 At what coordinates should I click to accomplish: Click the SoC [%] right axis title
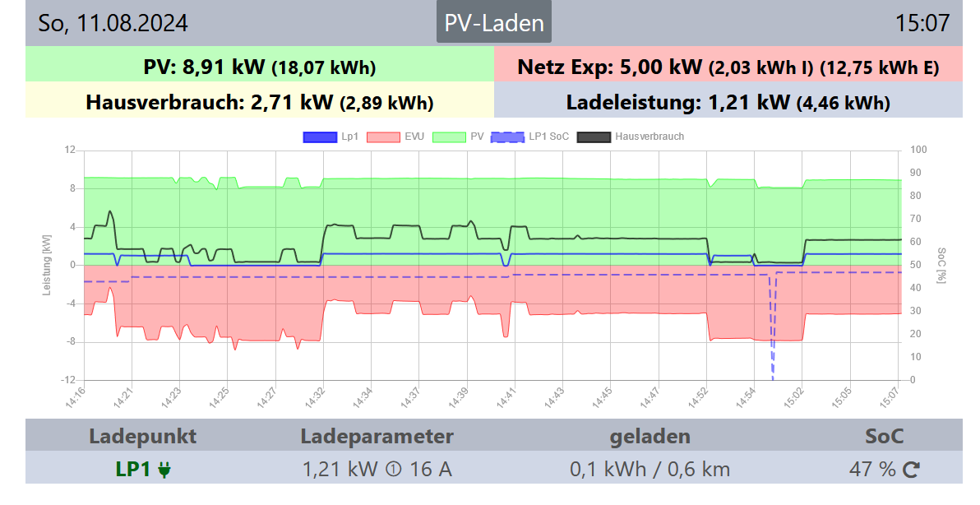(941, 266)
